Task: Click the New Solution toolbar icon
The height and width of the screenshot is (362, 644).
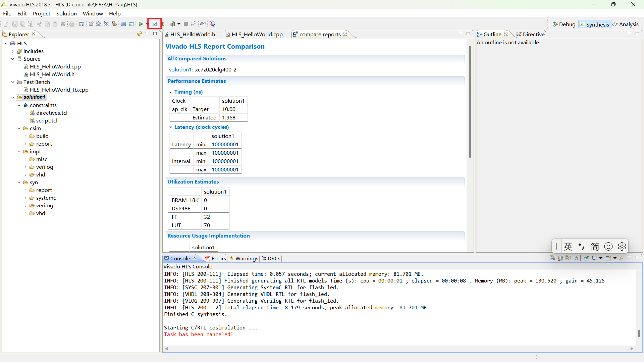Action: [106, 24]
